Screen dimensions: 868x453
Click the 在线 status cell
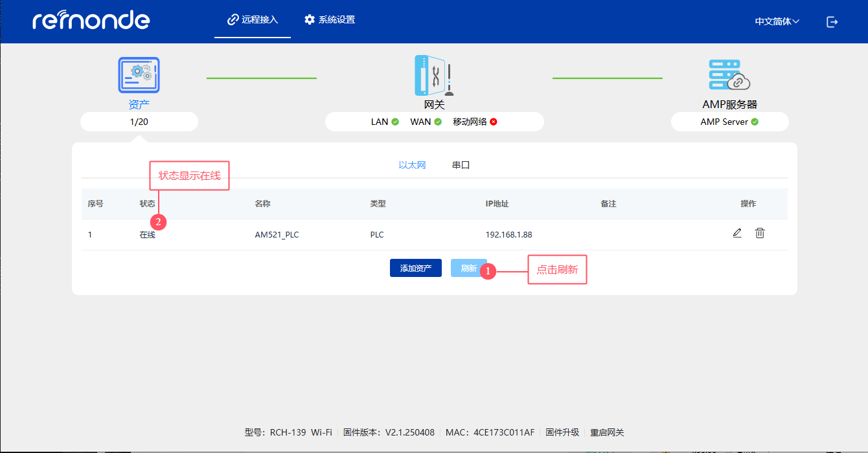coord(147,235)
